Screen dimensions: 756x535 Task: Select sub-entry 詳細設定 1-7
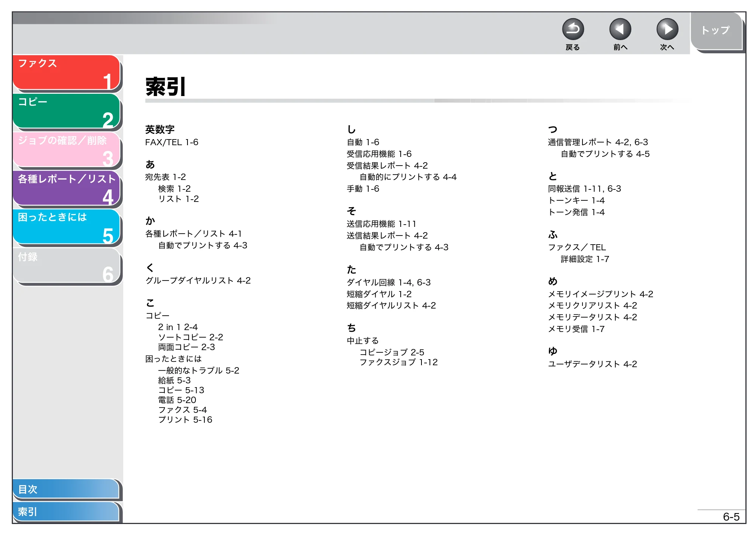(x=585, y=259)
